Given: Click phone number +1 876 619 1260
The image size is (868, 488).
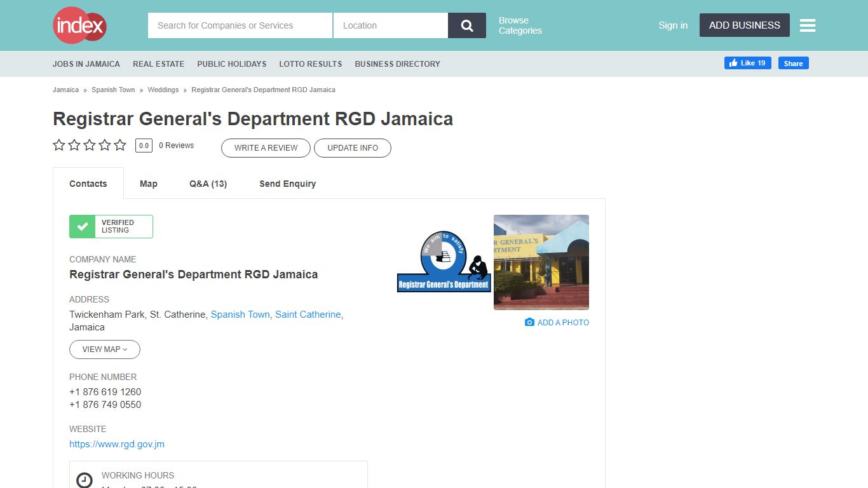Looking at the screenshot, I should pos(105,392).
